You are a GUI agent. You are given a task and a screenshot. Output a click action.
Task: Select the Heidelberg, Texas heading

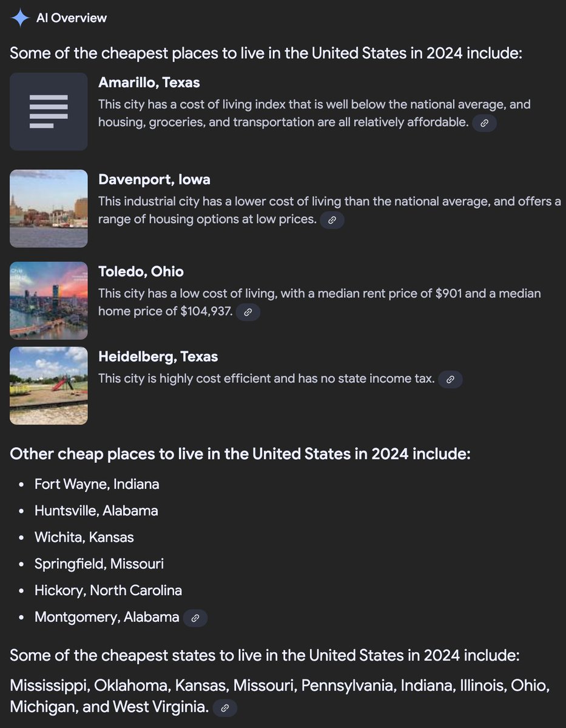pyautogui.click(x=158, y=357)
